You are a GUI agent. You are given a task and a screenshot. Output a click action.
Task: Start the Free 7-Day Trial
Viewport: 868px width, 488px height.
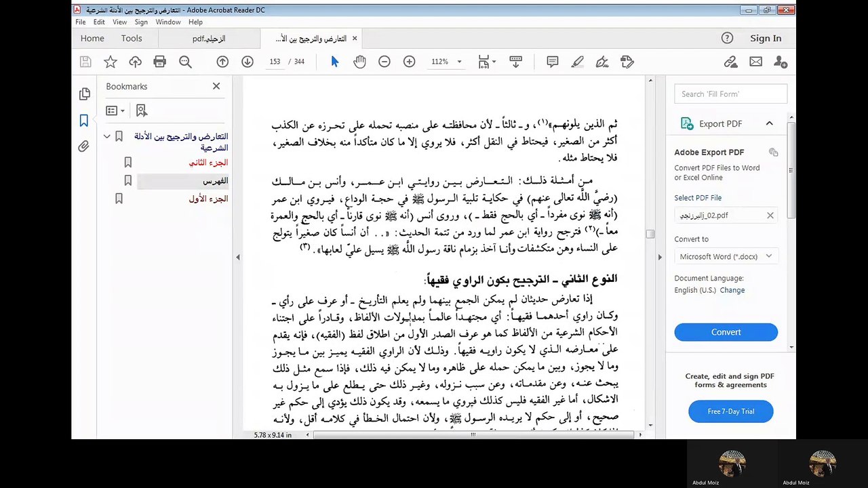click(731, 411)
